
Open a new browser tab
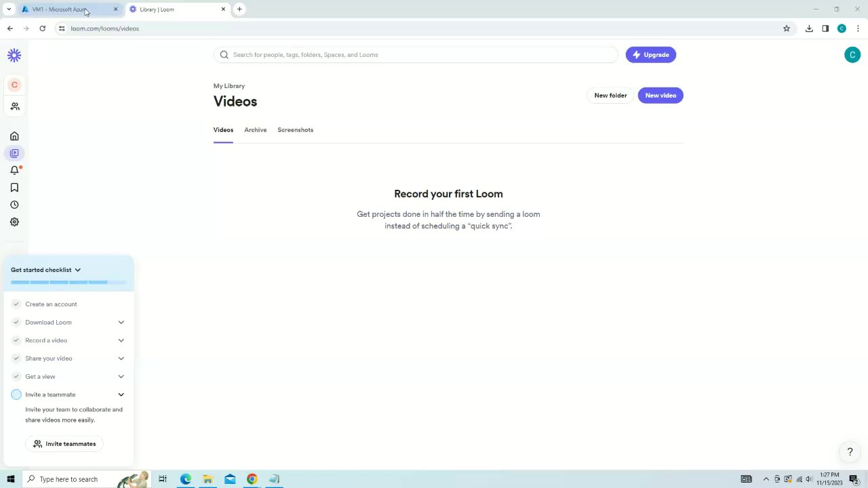coord(239,9)
